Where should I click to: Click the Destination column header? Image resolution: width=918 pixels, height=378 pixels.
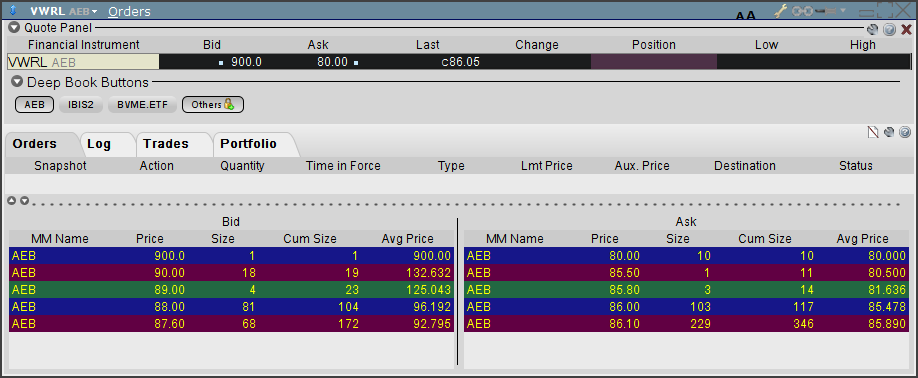[745, 166]
